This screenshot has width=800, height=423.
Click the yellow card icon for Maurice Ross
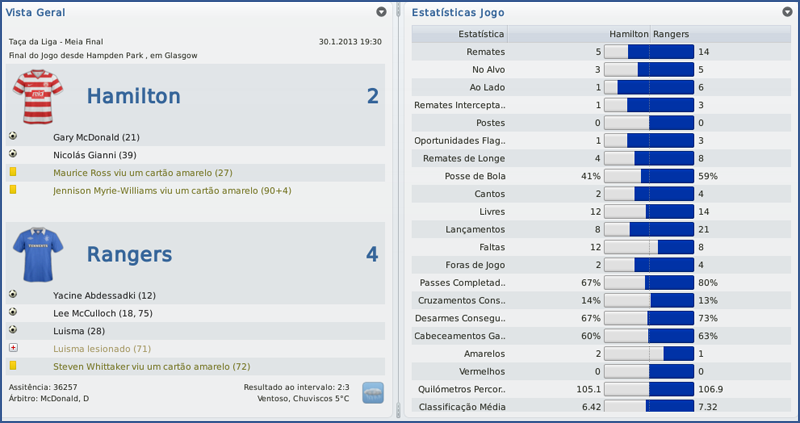pyautogui.click(x=13, y=172)
